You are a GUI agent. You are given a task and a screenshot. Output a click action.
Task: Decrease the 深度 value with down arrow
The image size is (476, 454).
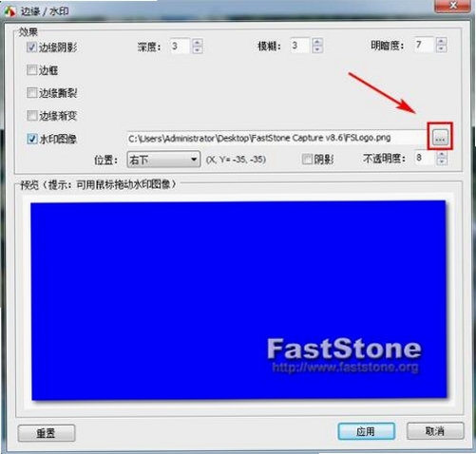tap(198, 50)
